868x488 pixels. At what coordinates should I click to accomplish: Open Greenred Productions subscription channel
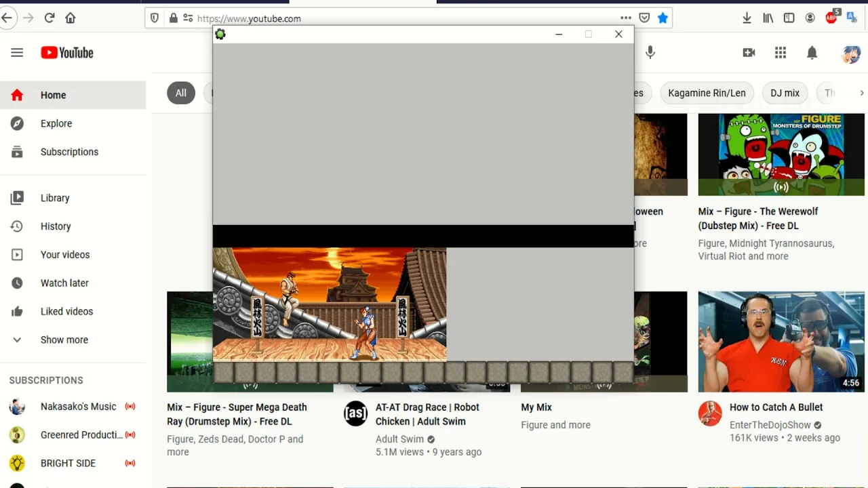click(73, 435)
